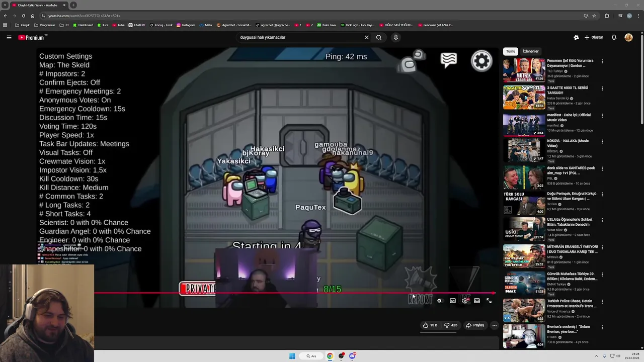This screenshot has height=362, width=644.
Task: Open options menu for 'Fenomen Şef Kötü Yorumlara' video
Action: click(x=602, y=61)
